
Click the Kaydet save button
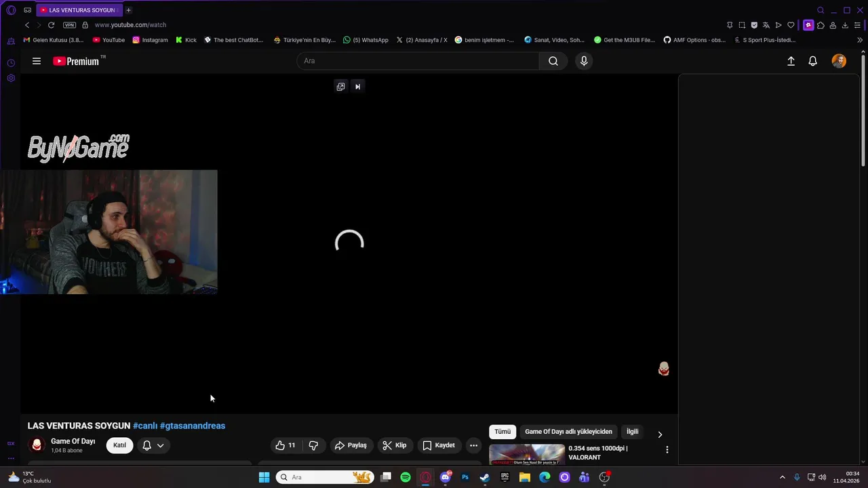click(439, 445)
